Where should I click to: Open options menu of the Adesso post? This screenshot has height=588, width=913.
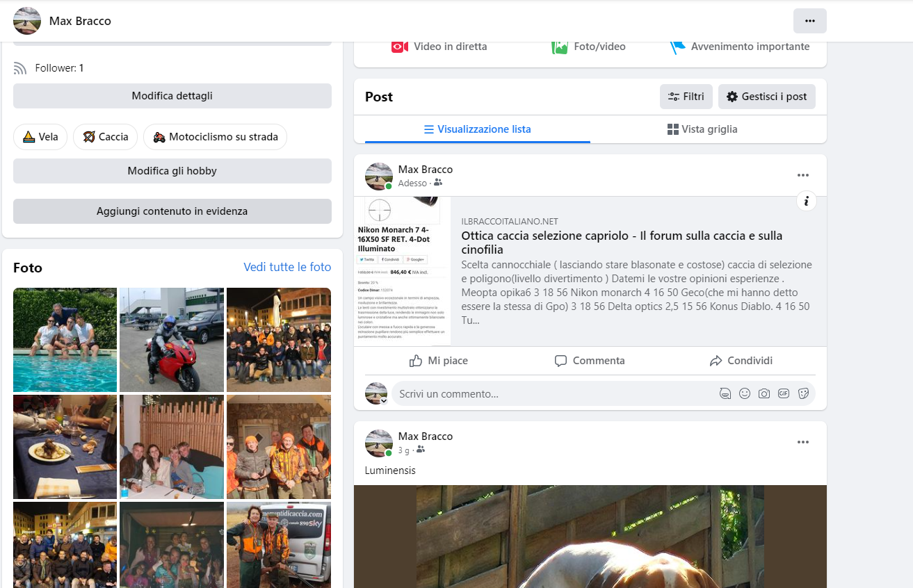tap(803, 175)
